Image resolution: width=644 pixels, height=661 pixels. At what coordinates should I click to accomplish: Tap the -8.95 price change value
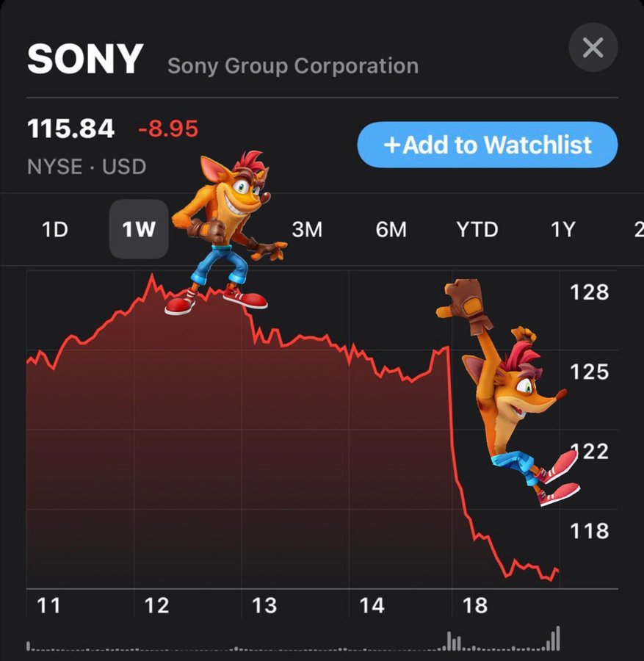(x=168, y=129)
